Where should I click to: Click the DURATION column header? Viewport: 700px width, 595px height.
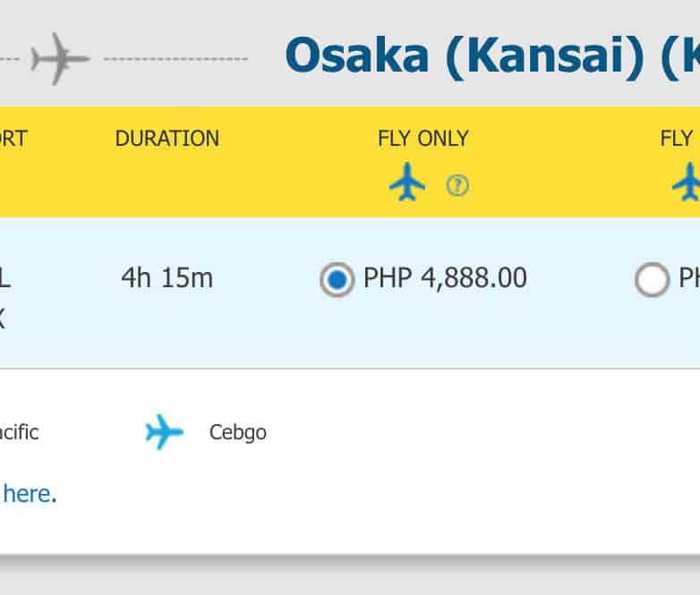point(167,139)
